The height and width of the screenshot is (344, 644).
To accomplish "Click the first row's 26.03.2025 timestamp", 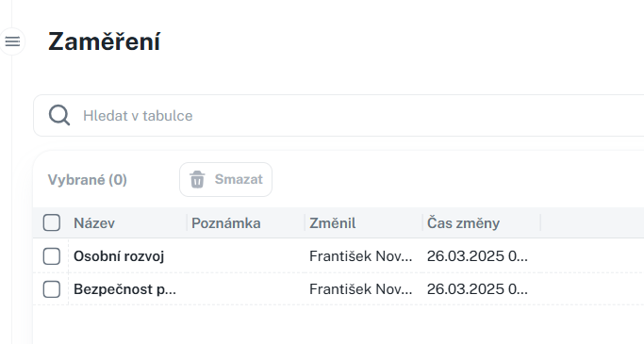I will pyautogui.click(x=477, y=256).
